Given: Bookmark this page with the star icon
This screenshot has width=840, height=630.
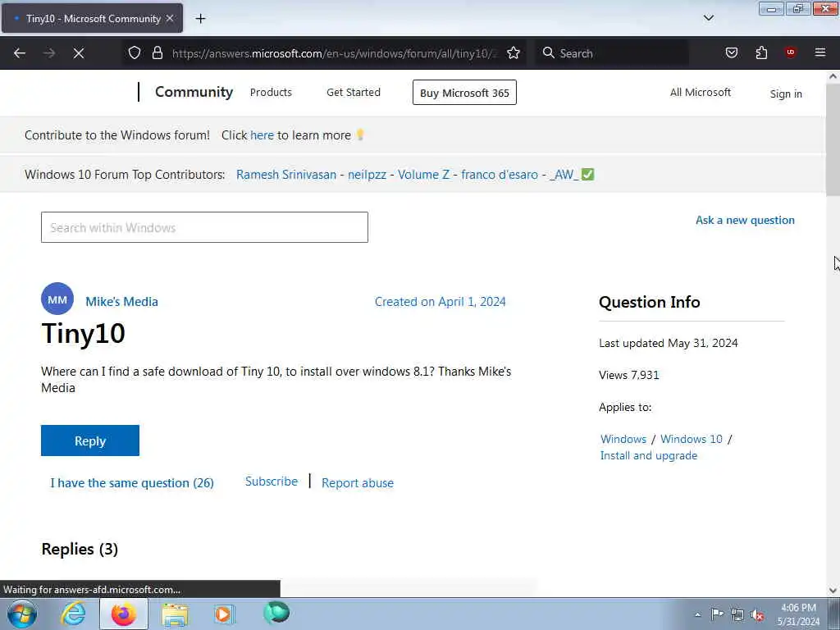Looking at the screenshot, I should tap(514, 52).
